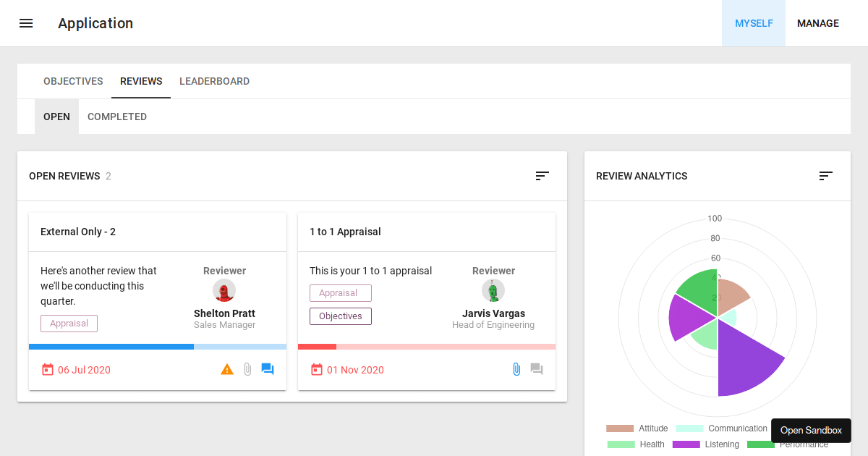Switch to the COMPLETED reviews tab

click(x=117, y=116)
